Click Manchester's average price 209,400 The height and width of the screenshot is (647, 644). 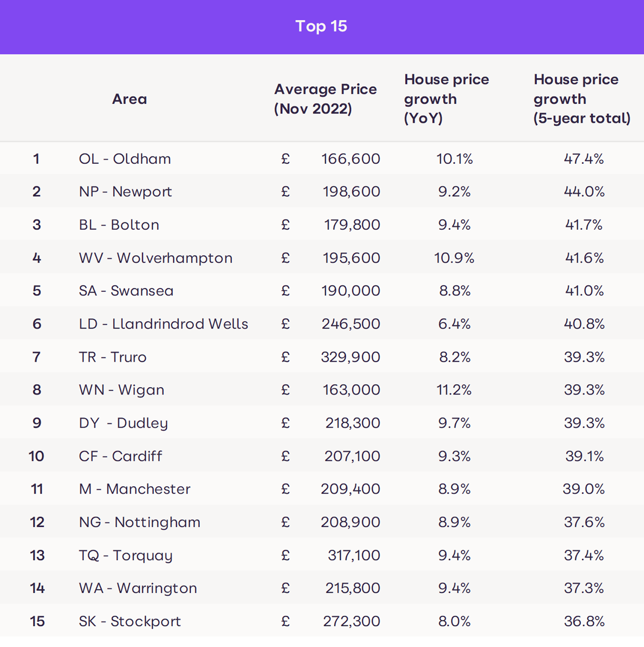[351, 489]
